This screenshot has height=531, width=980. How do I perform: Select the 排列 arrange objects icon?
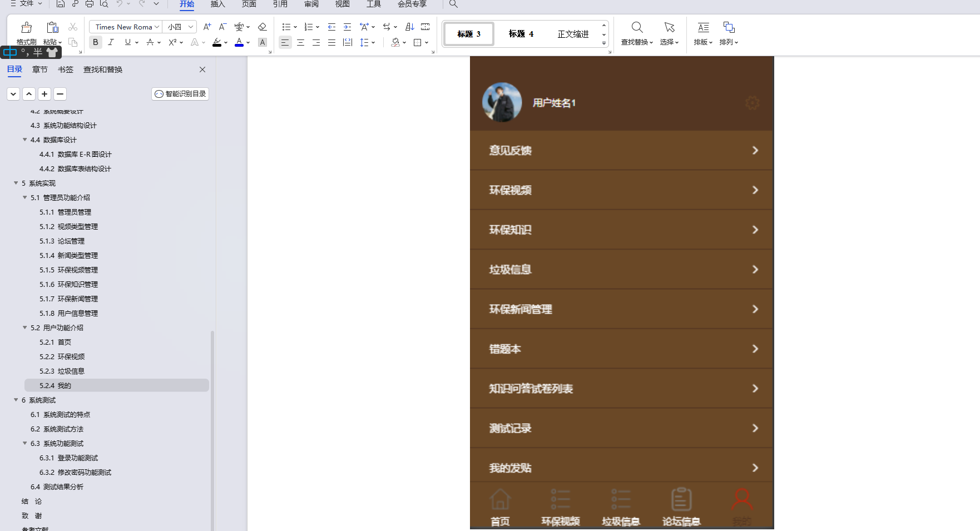point(729,27)
